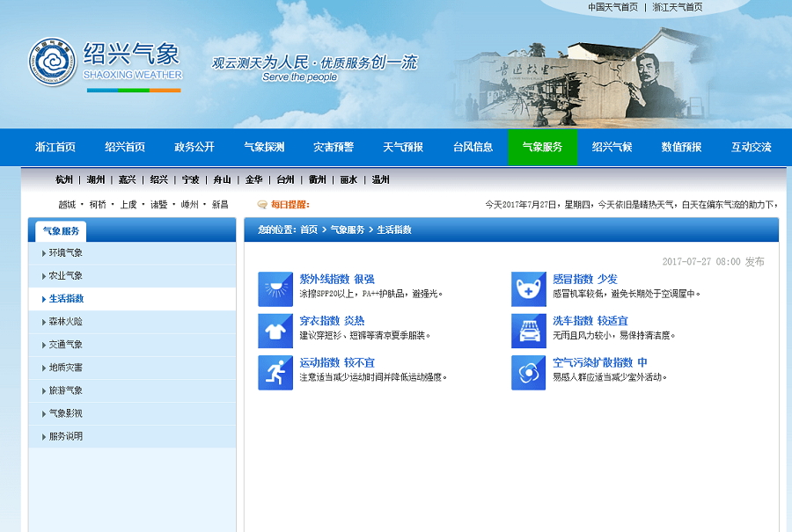Click the car wash index icon
792x532 pixels.
pyautogui.click(x=528, y=331)
